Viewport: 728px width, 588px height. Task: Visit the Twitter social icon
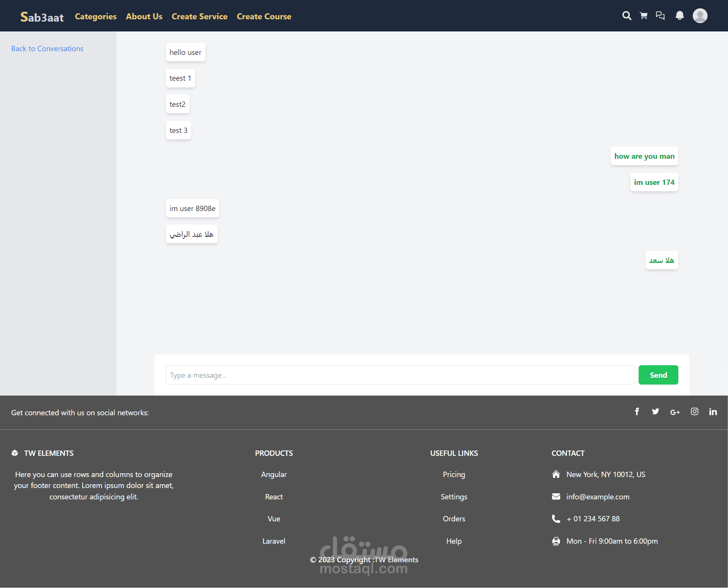[x=655, y=412]
